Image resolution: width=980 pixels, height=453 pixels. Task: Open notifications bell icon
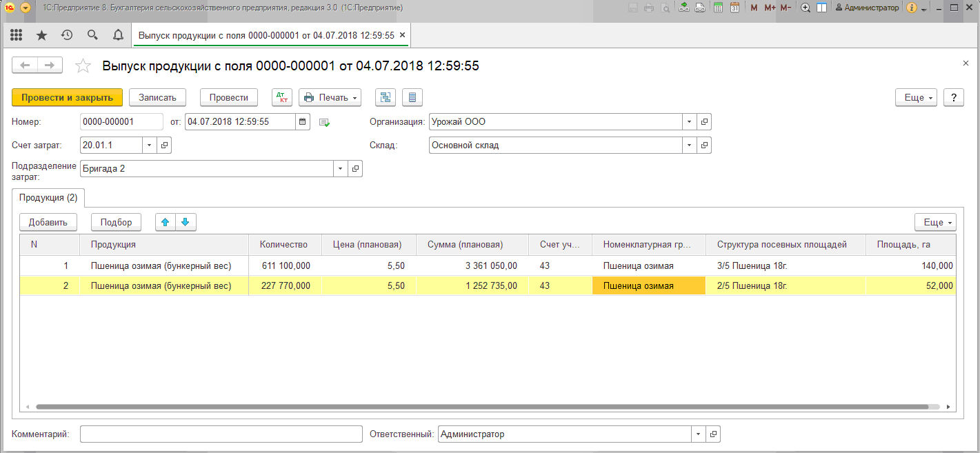point(118,35)
